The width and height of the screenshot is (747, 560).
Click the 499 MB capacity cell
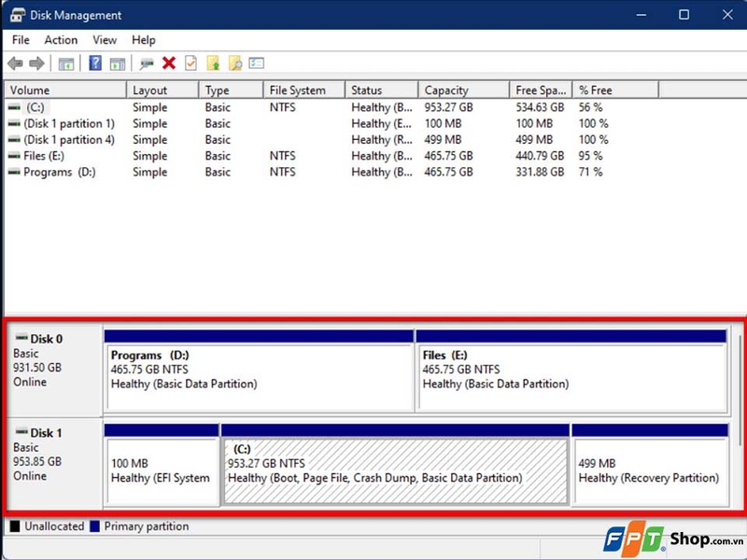(443, 139)
